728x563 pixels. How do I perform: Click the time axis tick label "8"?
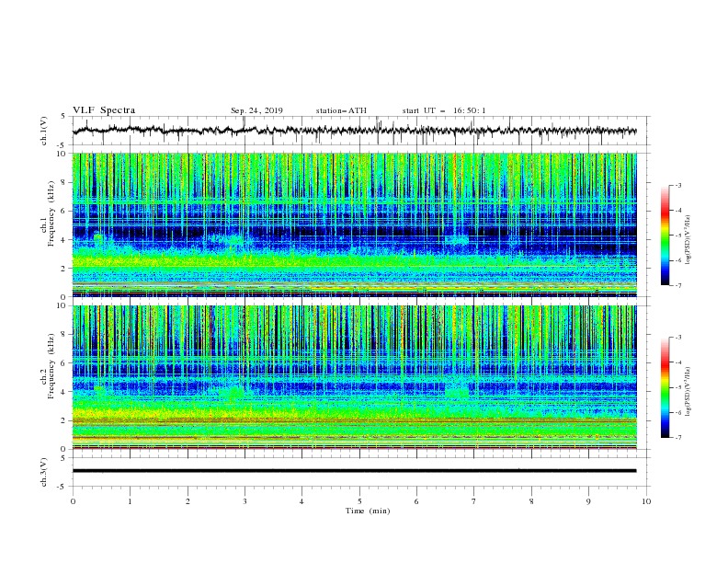[531, 501]
